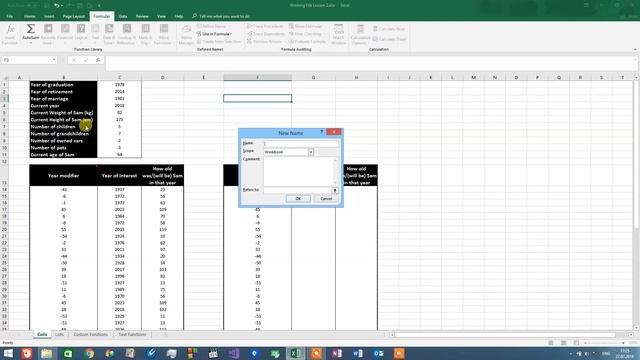
Task: Open the Logical functions icon
Action: point(81,34)
